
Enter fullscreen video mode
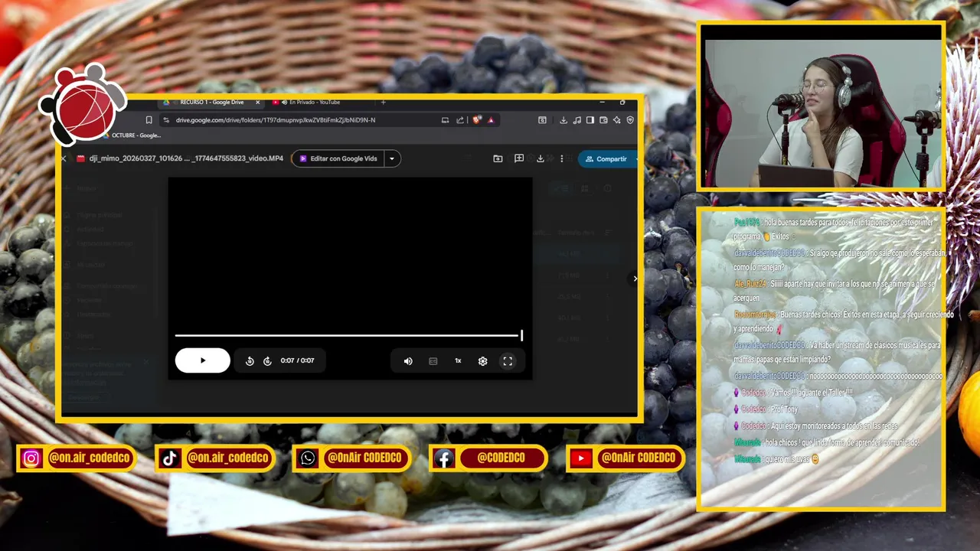(508, 361)
